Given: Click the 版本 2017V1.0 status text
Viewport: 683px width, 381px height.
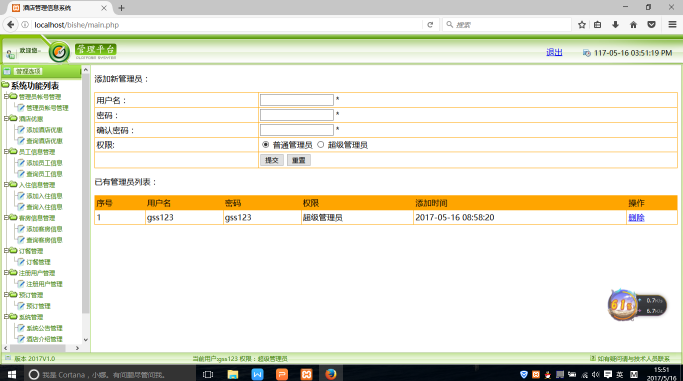Looking at the screenshot, I should point(34,359).
